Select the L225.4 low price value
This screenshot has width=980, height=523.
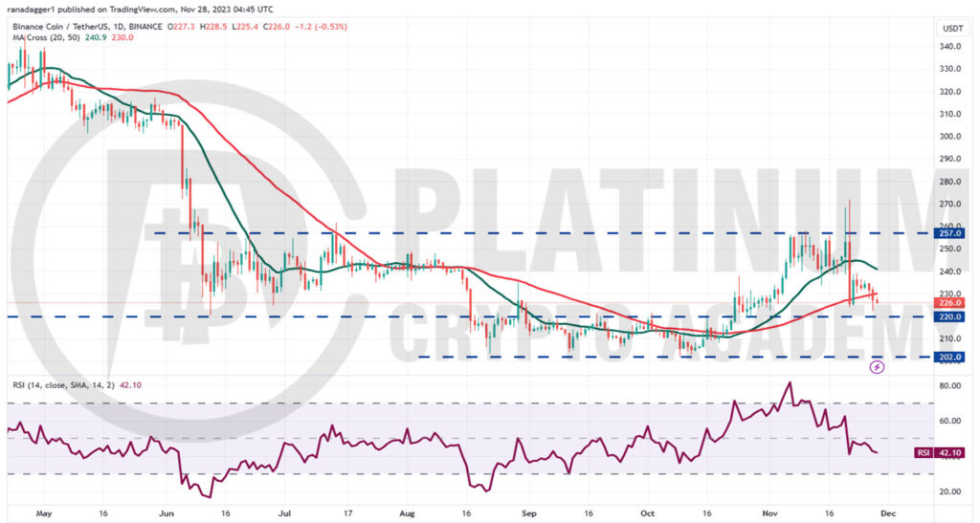point(245,27)
